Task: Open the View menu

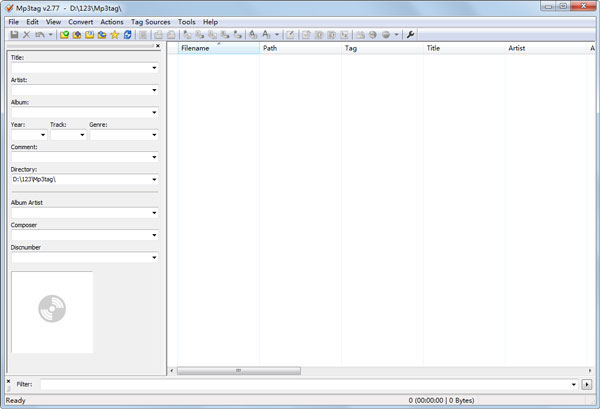Action: tap(53, 22)
